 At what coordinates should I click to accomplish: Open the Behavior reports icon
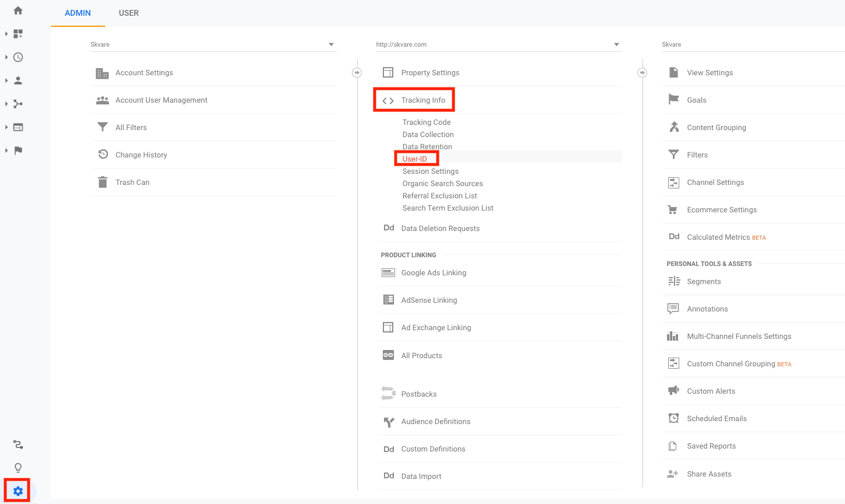pos(17,127)
